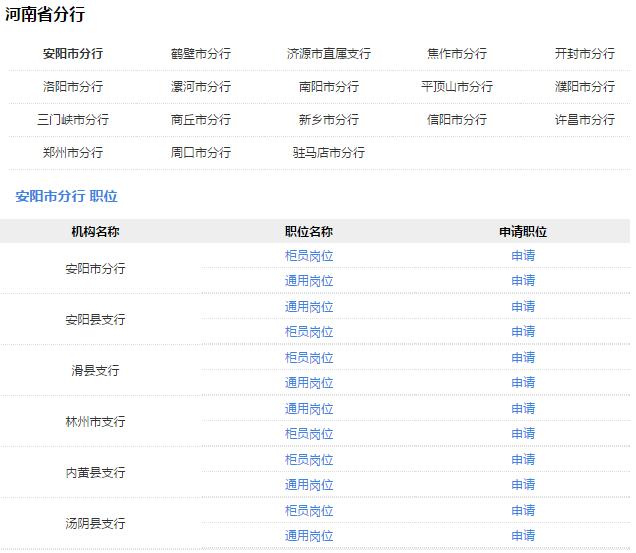The height and width of the screenshot is (553, 636).
Task: Open 济源市直属支行 branch listing
Action: click(328, 53)
